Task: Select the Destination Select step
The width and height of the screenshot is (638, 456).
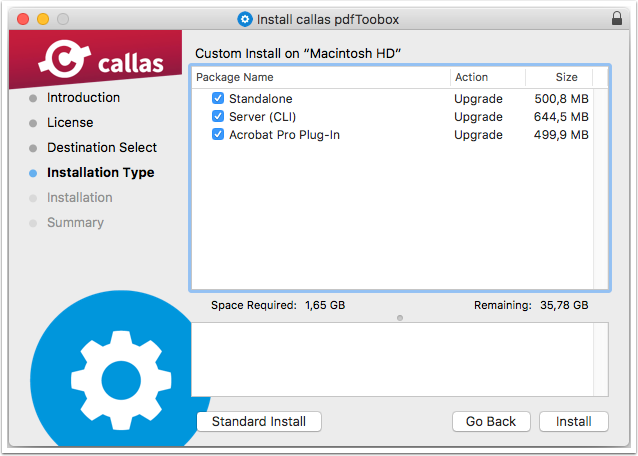Action: point(102,147)
